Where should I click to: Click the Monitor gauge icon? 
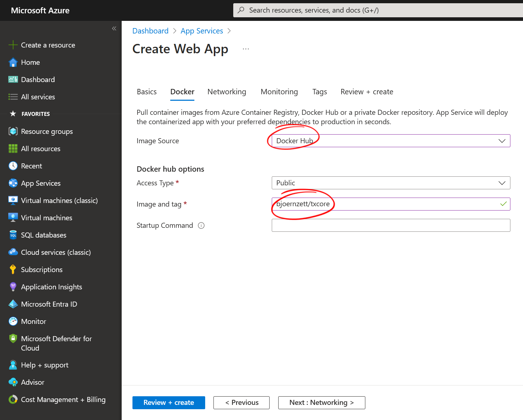click(x=13, y=321)
